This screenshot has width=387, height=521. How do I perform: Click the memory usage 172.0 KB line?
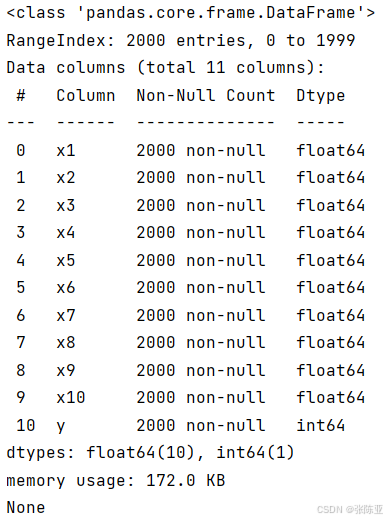[x=116, y=481]
